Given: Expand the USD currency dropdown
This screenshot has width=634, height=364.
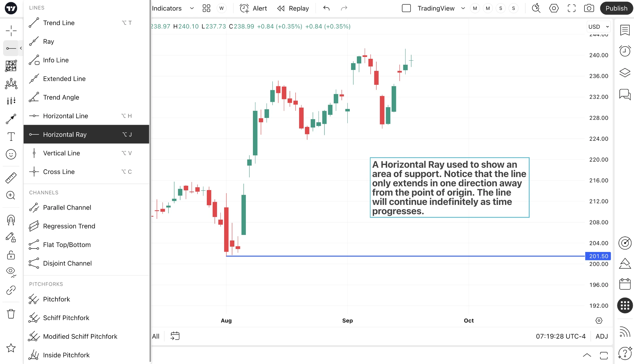Looking at the screenshot, I should click(599, 27).
